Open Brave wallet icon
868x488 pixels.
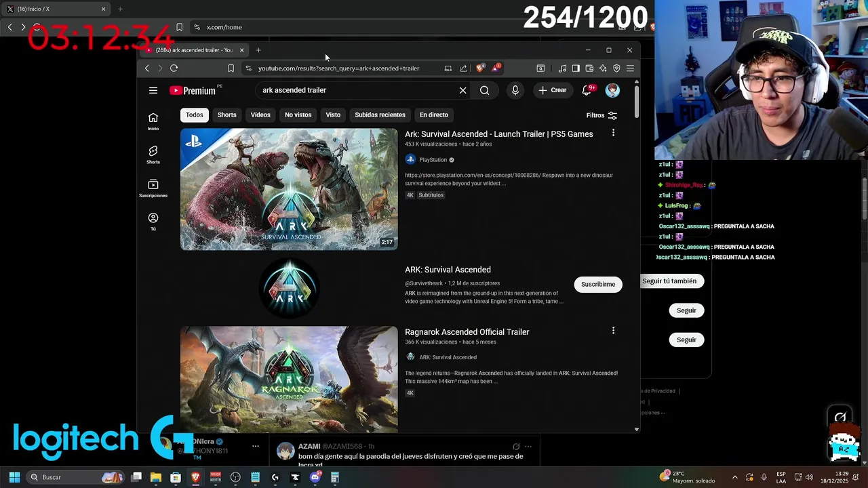point(589,68)
